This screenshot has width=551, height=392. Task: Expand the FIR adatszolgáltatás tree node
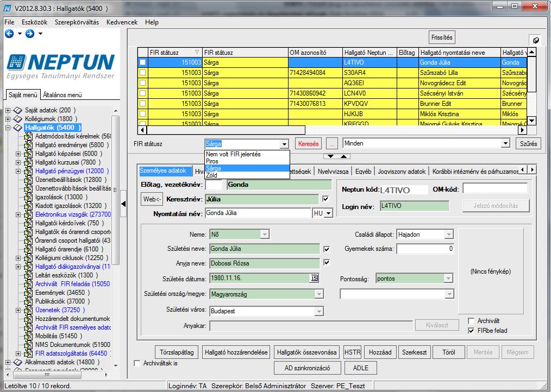click(18, 353)
